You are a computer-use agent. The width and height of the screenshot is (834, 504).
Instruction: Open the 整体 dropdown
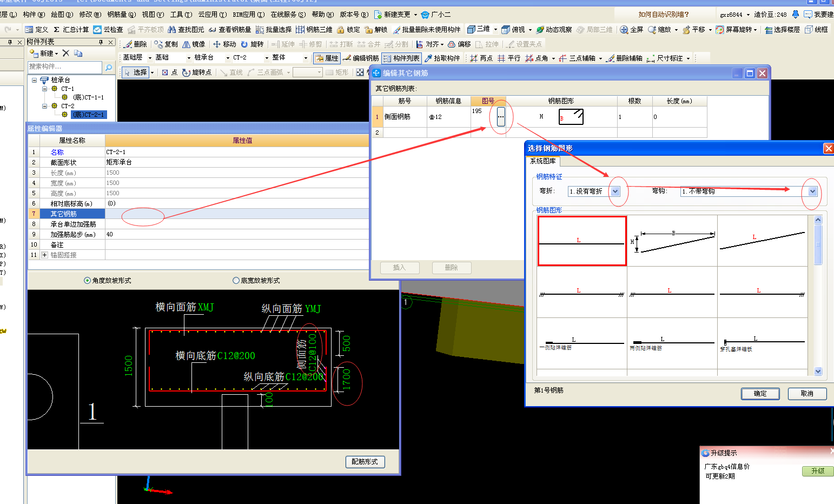pyautogui.click(x=306, y=58)
